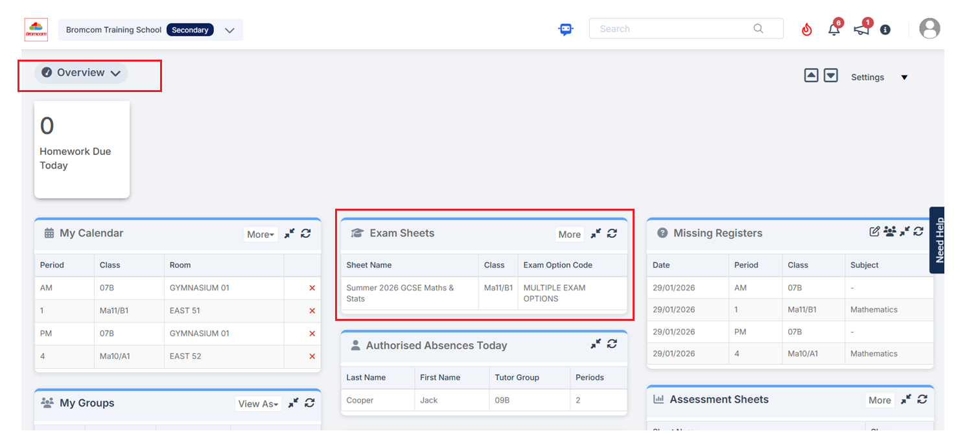The height and width of the screenshot is (433, 980).
Task: Click More button in Exam Sheets
Action: tap(569, 234)
